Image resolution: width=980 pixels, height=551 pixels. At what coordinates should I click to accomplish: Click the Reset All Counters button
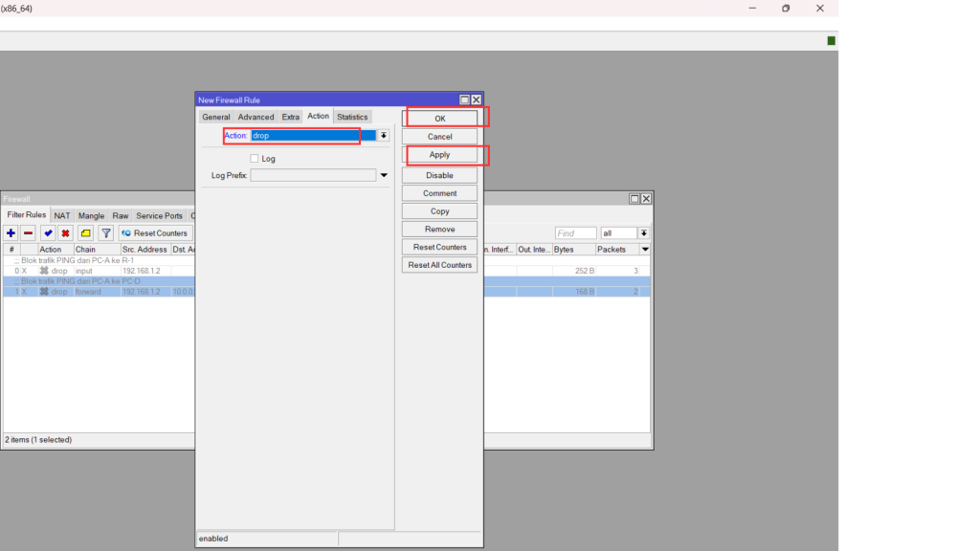[439, 265]
